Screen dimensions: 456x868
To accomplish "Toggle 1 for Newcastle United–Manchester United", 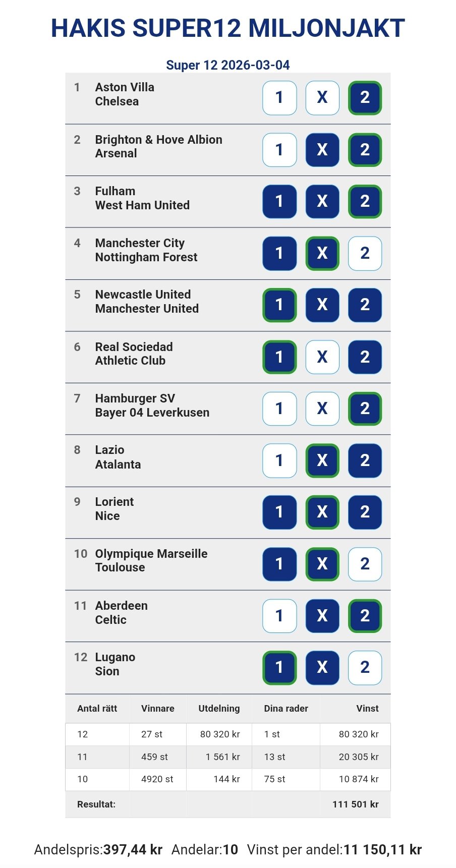I will point(279,305).
